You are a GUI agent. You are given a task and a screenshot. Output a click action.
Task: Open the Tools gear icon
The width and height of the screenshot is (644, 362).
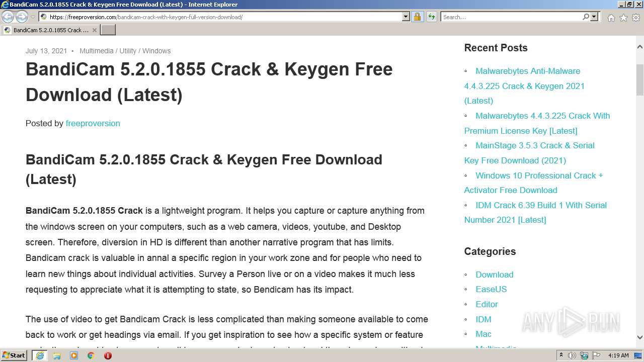point(636,18)
